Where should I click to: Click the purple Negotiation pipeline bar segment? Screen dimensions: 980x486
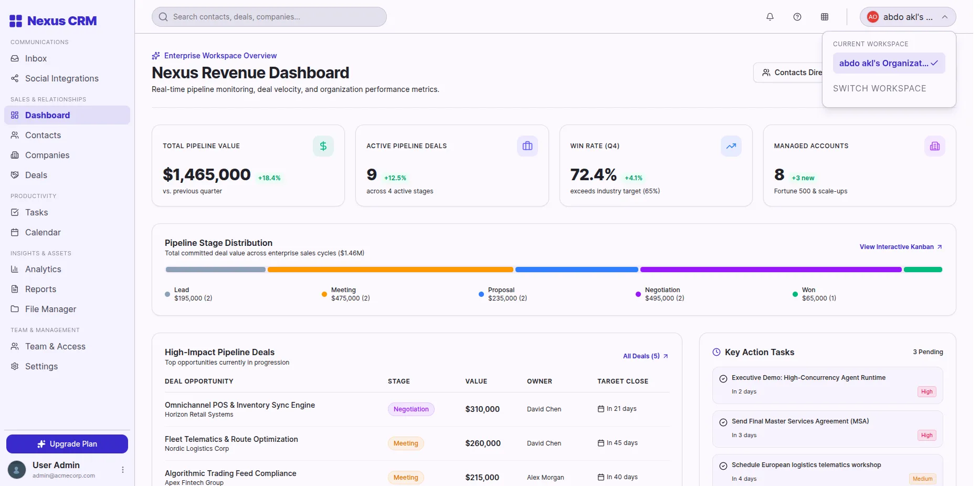(x=771, y=270)
